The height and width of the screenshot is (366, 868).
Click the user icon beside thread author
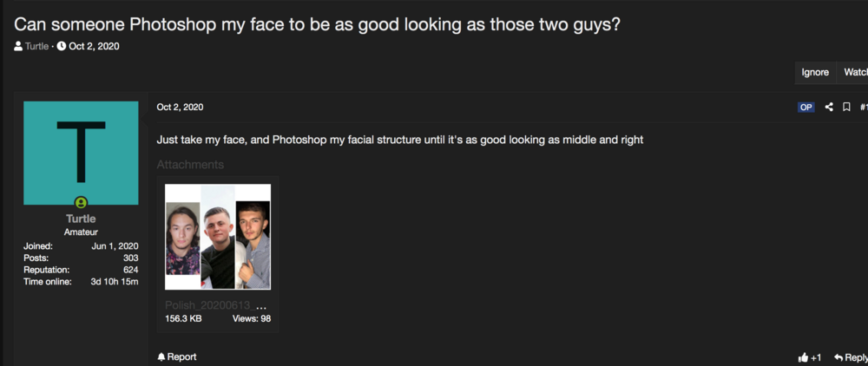pos(19,46)
